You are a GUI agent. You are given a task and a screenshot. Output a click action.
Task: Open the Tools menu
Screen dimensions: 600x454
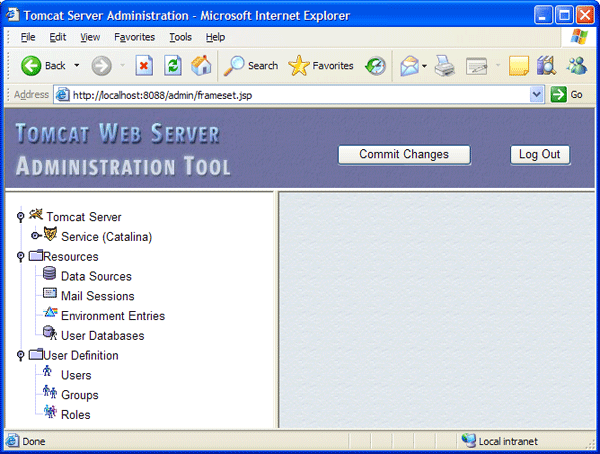[180, 37]
